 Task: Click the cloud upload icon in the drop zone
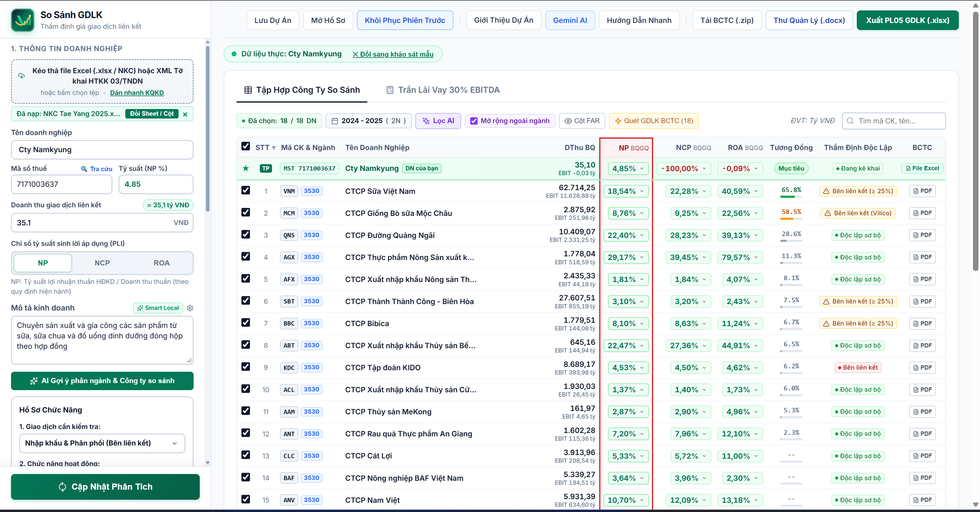pyautogui.click(x=22, y=76)
